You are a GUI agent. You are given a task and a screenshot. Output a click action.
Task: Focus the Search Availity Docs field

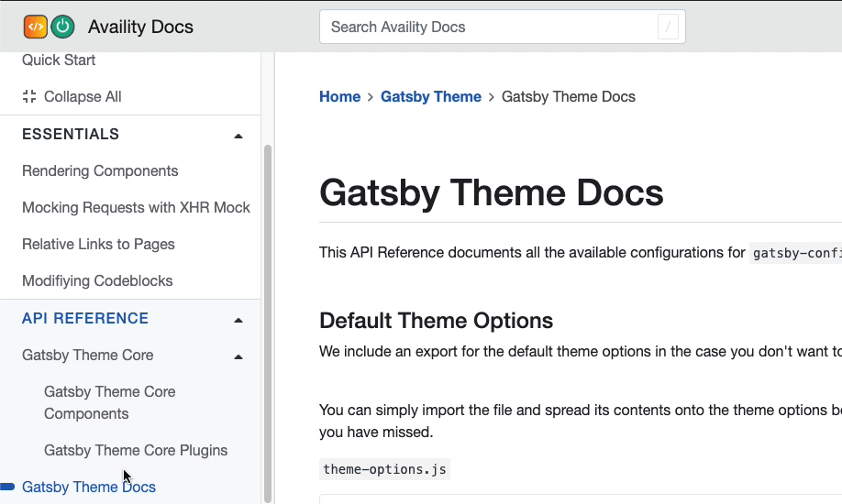[491, 27]
